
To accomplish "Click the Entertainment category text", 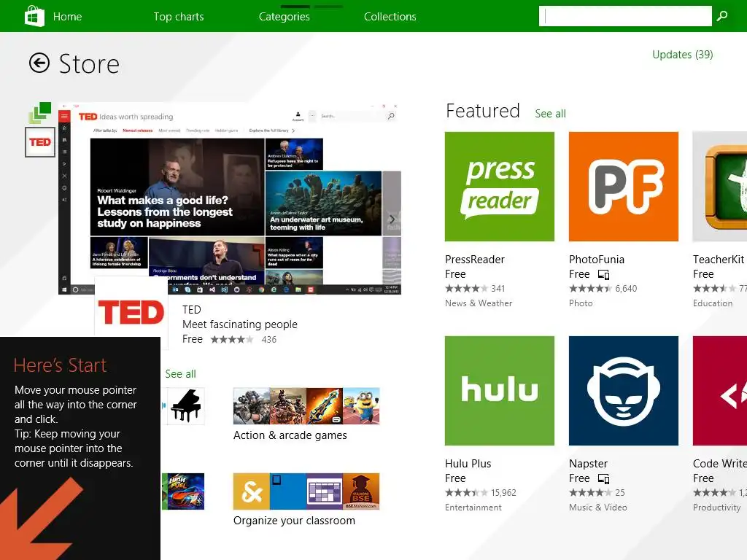I will (x=473, y=507).
